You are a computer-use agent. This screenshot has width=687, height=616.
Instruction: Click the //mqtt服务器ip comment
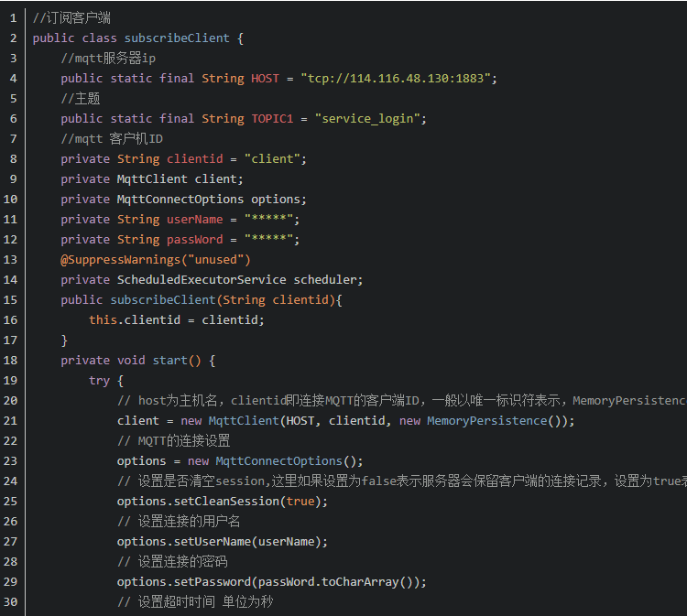[108, 59]
